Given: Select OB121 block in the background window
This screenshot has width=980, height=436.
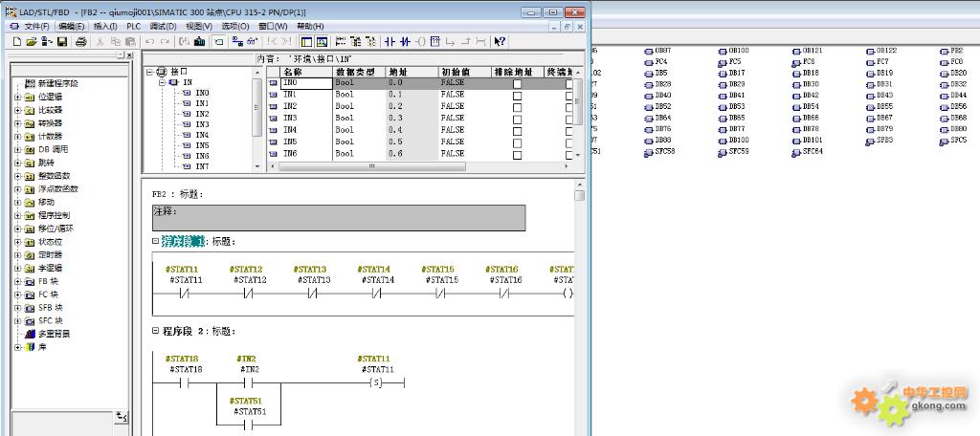Looking at the screenshot, I should point(808,51).
